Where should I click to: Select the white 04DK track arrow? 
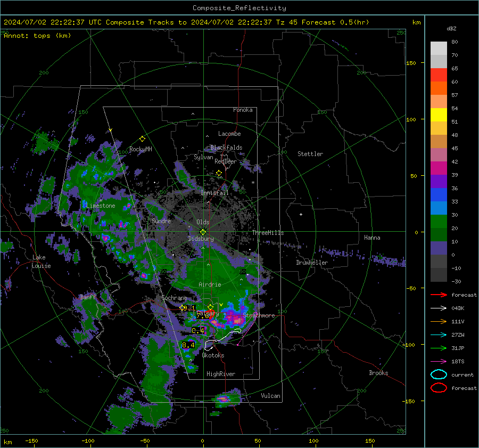coord(439,308)
